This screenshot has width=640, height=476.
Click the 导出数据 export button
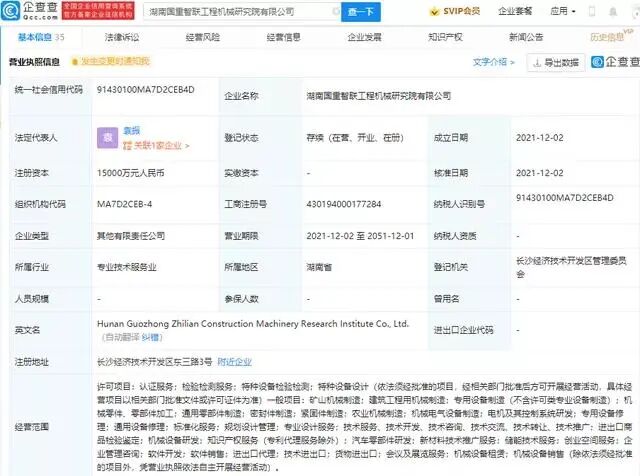coord(556,62)
